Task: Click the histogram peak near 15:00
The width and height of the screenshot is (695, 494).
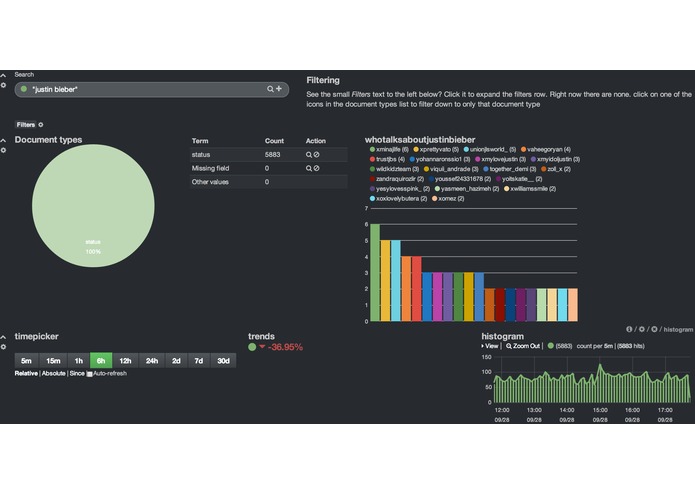Action: coord(600,366)
